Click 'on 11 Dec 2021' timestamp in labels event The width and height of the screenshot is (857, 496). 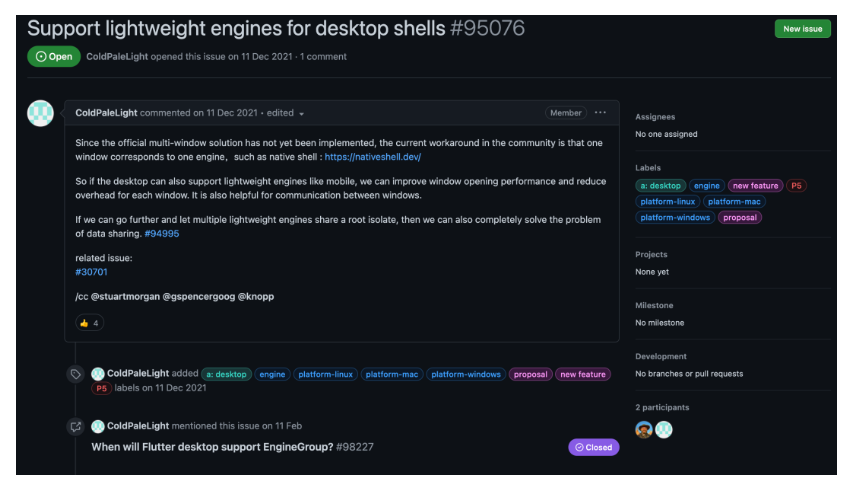coord(174,388)
